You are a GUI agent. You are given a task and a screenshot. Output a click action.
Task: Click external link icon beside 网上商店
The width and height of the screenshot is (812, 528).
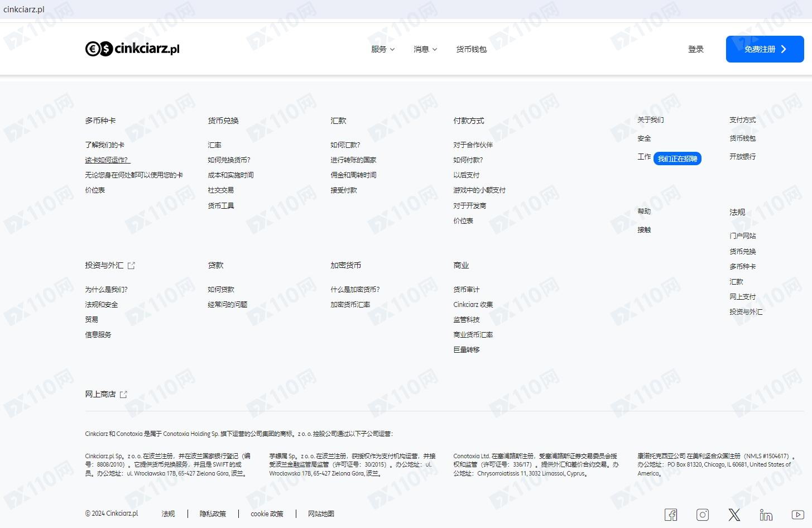(x=124, y=395)
